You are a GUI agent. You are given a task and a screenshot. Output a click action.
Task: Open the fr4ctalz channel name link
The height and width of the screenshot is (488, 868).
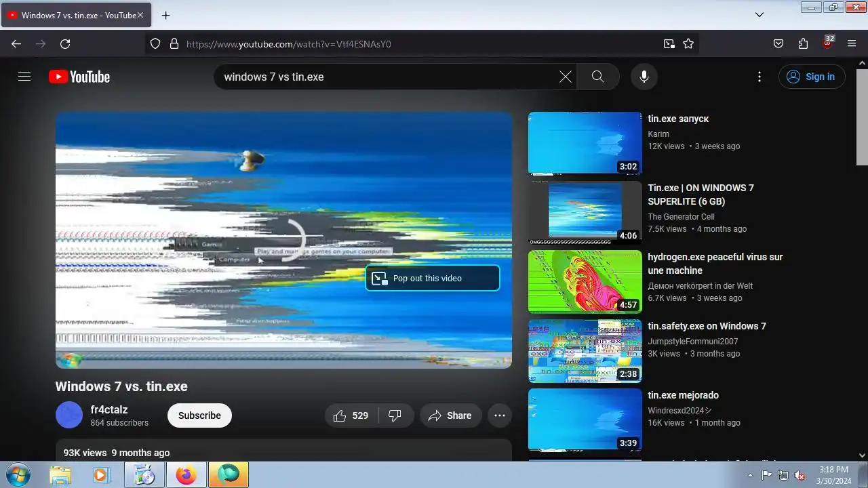(109, 409)
